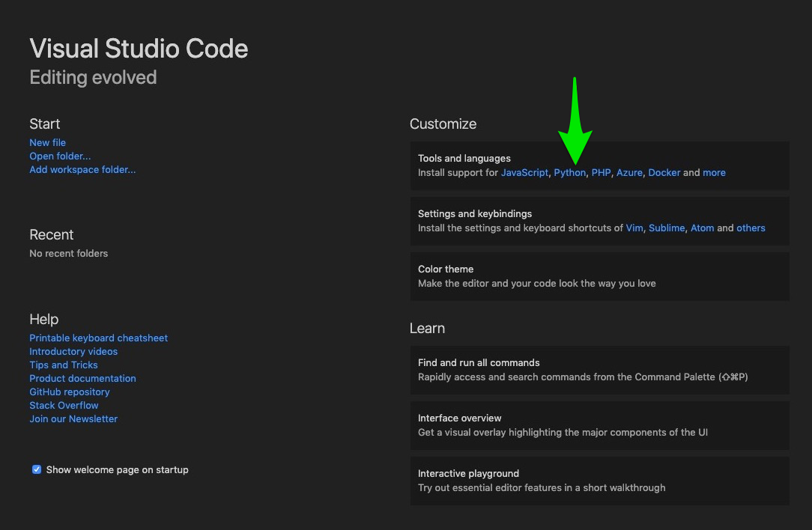Install Docker support link

664,172
